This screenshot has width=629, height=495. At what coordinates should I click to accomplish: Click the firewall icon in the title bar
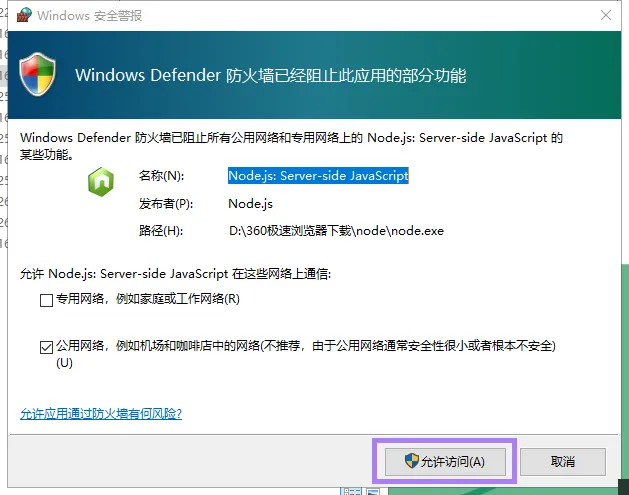click(24, 15)
